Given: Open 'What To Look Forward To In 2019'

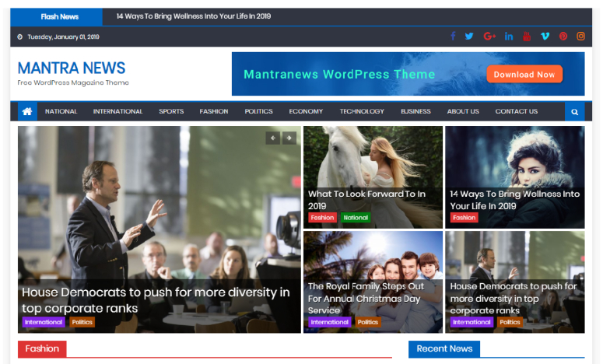Looking at the screenshot, I should [366, 200].
